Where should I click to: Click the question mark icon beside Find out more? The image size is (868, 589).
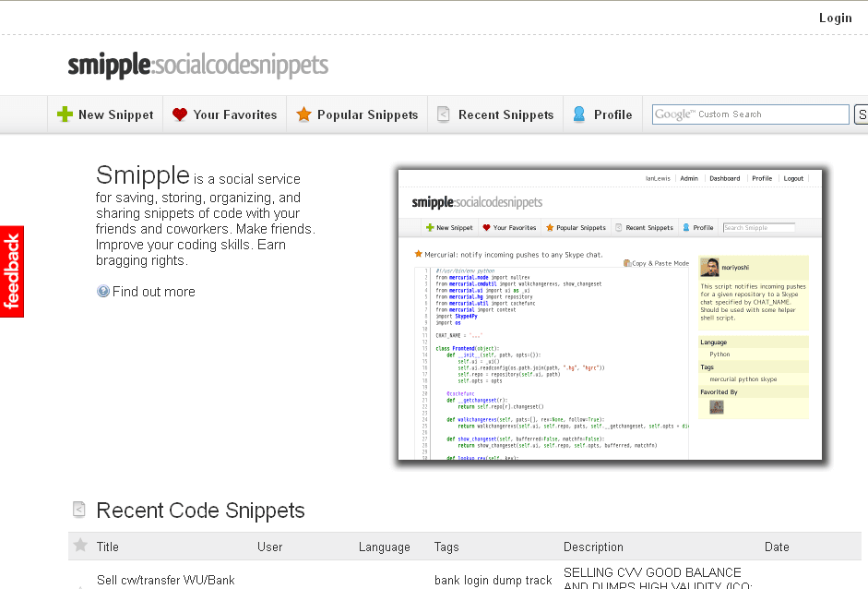coord(103,292)
